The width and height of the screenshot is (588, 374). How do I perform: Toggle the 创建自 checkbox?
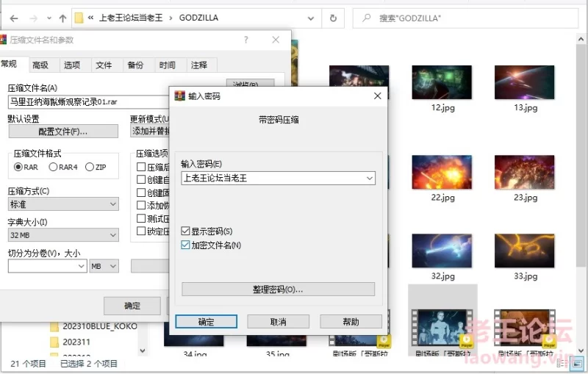point(141,179)
